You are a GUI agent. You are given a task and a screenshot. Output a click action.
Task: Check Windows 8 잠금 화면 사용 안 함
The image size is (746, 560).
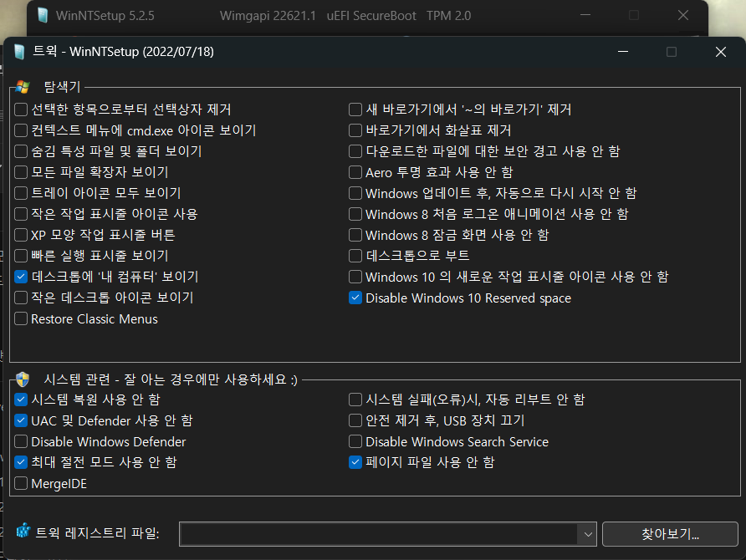(355, 235)
